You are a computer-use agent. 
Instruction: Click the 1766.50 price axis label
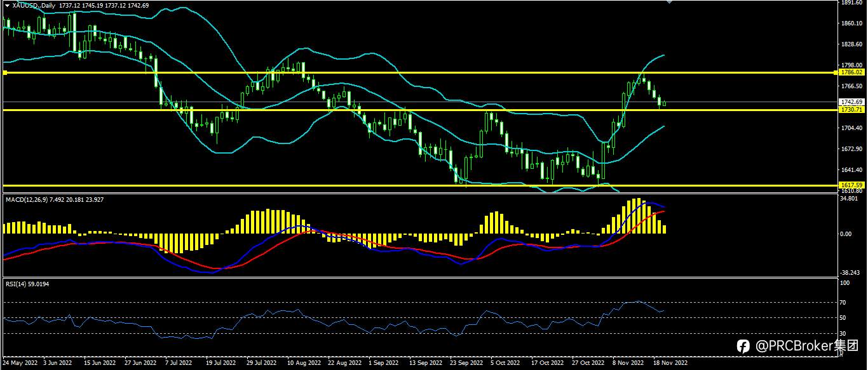pyautogui.click(x=851, y=86)
